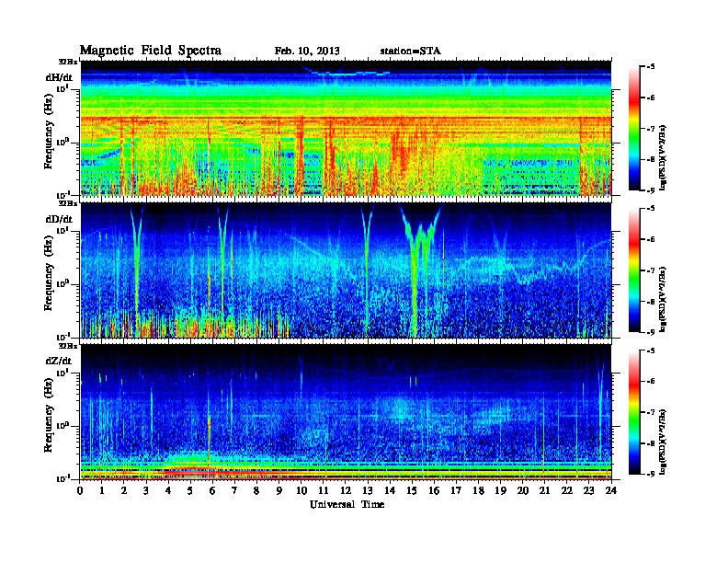Click the x-axis tick label "12"
Image resolution: width=728 pixels, height=563 pixels.
[346, 490]
